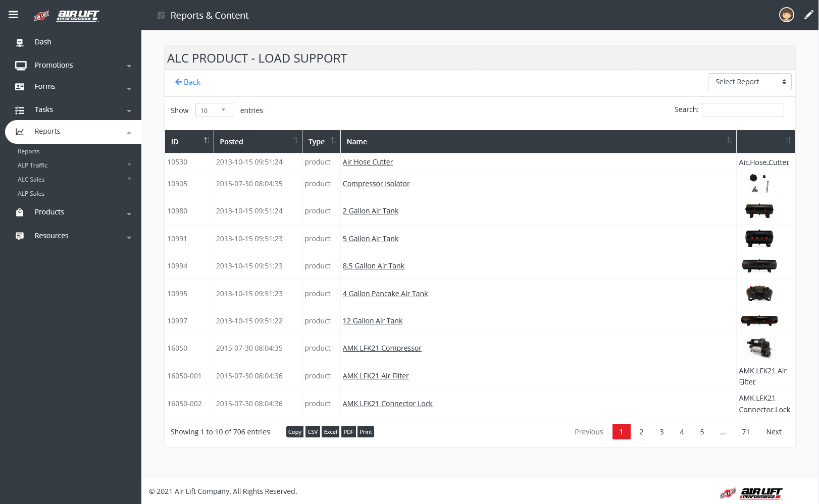Click the grid icon beside Reports & Content

pyautogui.click(x=161, y=15)
